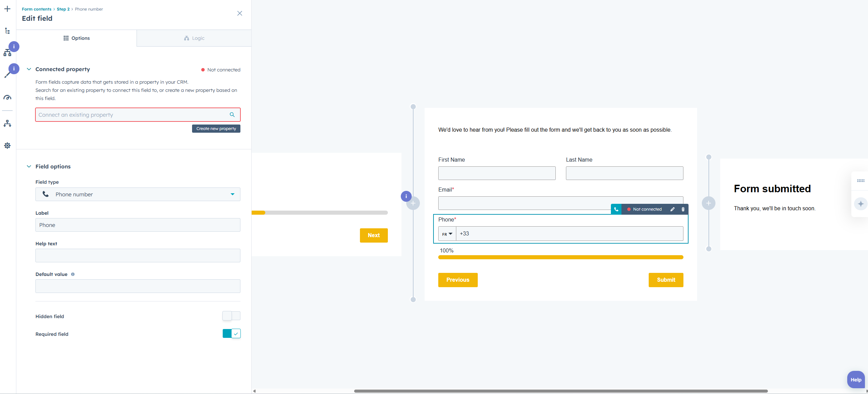868x394 pixels.
Task: Click Create new property button
Action: click(216, 129)
